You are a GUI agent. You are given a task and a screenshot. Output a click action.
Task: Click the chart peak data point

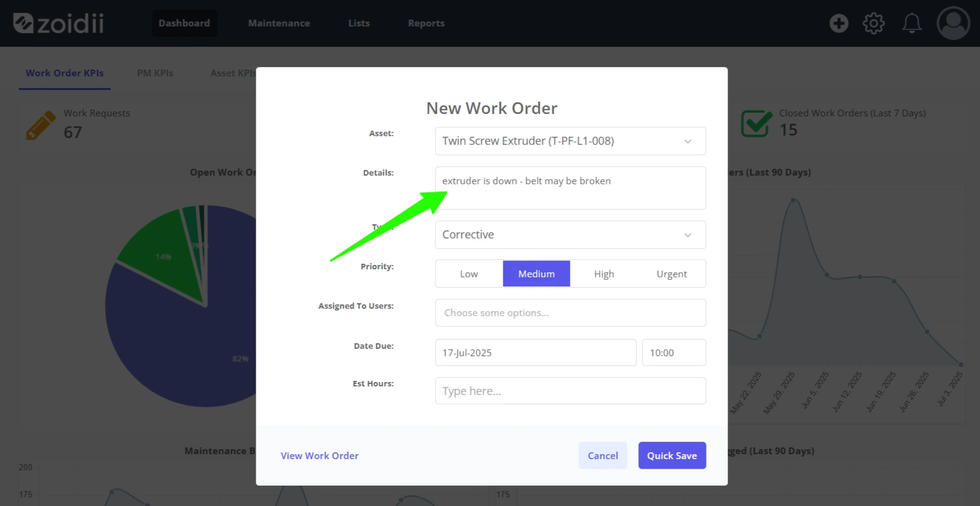pyautogui.click(x=793, y=200)
